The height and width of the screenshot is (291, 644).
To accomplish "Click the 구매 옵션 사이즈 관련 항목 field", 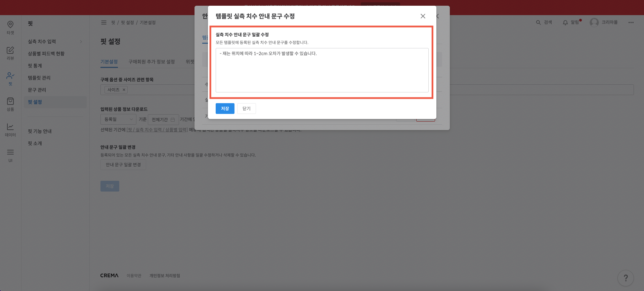I will coord(367,90).
